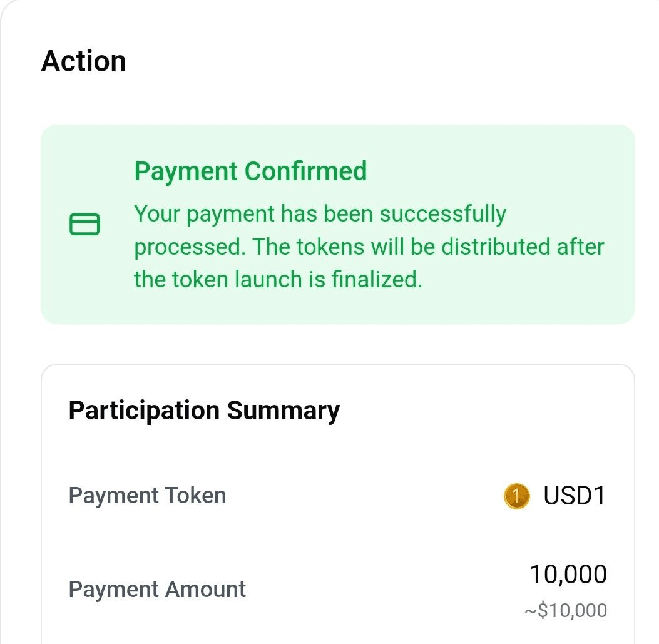Click the word "Payment" in the green title
The width and height of the screenshot is (659, 644).
[186, 171]
